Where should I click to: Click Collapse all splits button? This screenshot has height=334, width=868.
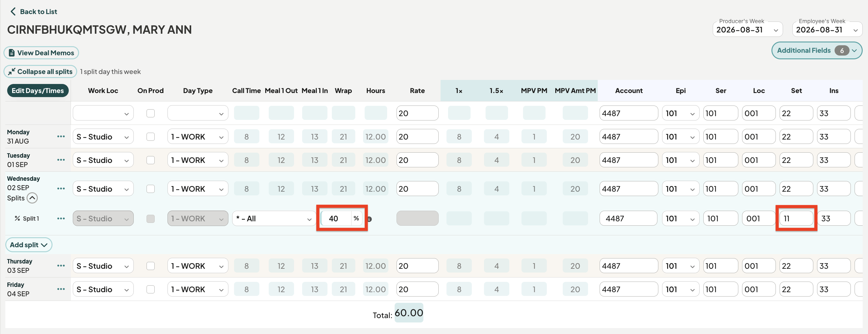[x=40, y=72]
